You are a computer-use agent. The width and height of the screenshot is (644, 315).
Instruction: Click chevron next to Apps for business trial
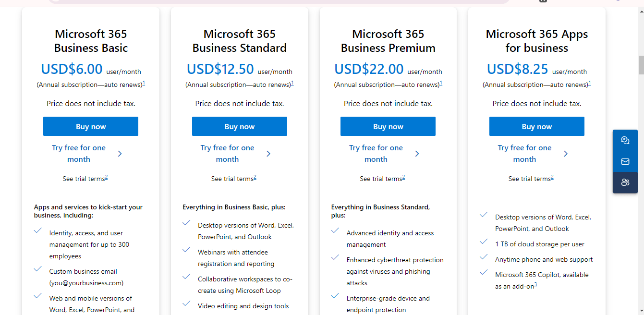tap(566, 154)
